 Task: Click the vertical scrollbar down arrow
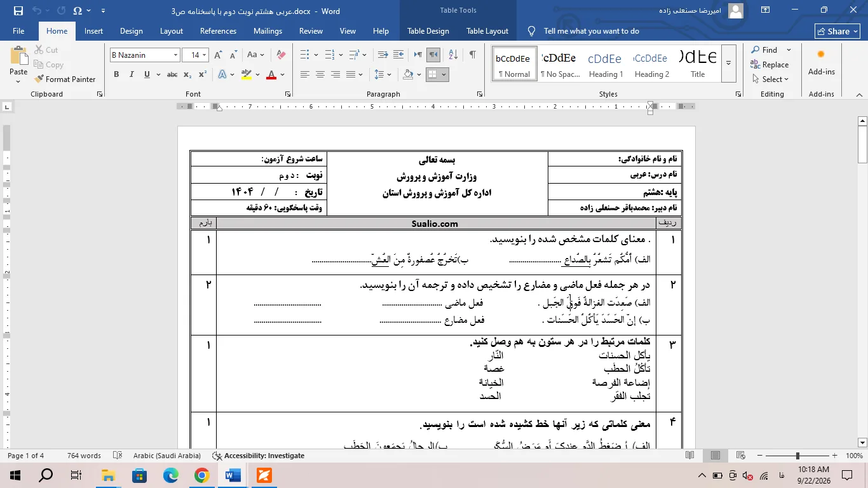point(862,442)
